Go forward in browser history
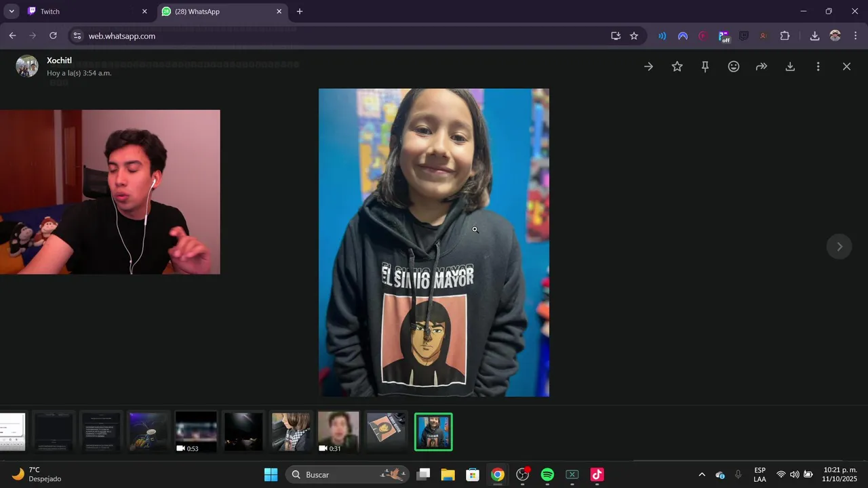Viewport: 868px width, 488px height. point(33,36)
